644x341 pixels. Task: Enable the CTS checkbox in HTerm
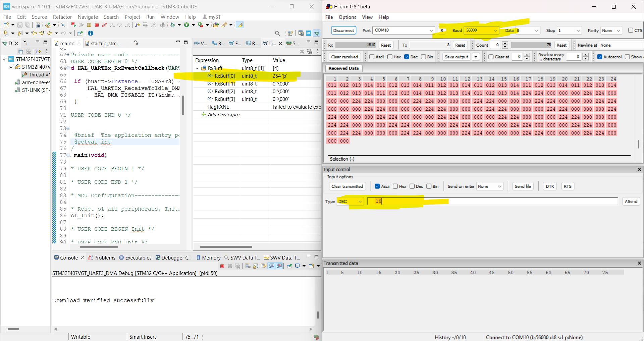[631, 30]
